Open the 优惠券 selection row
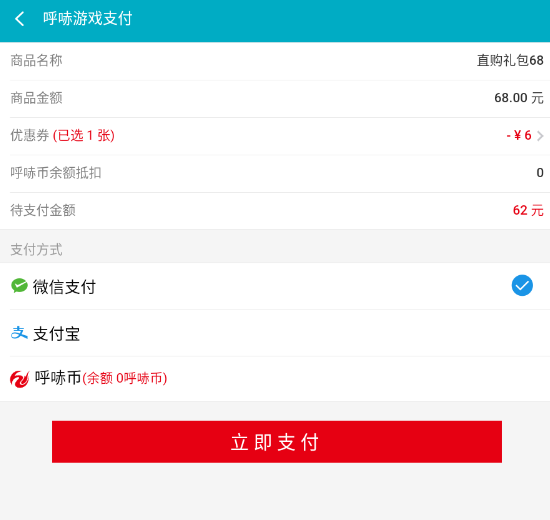The image size is (550, 520). click(x=275, y=136)
